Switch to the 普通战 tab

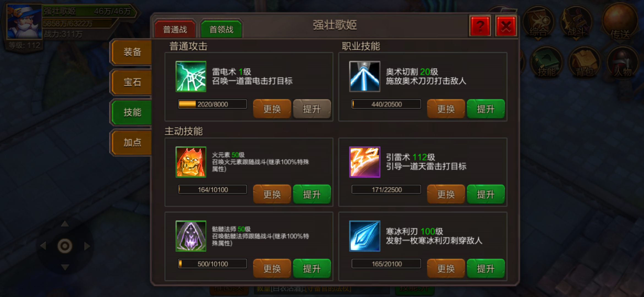coord(175,29)
